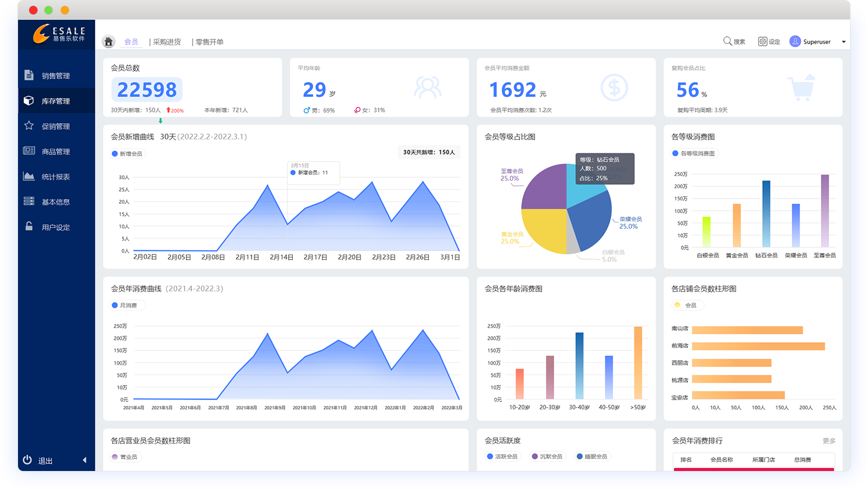Viewport: 868px width, 489px height.
Task: Toggle the 新增会员 legend series
Action: [127, 154]
